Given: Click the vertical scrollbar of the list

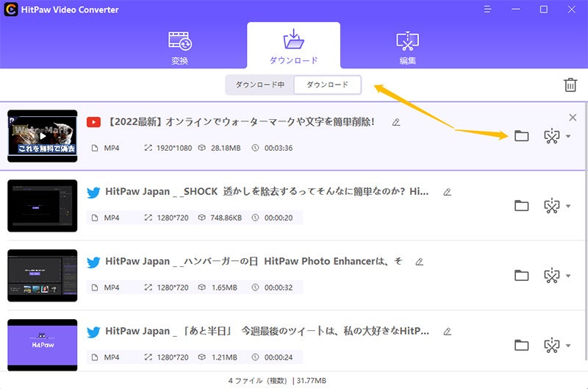Looking at the screenshot, I should tap(586, 231).
